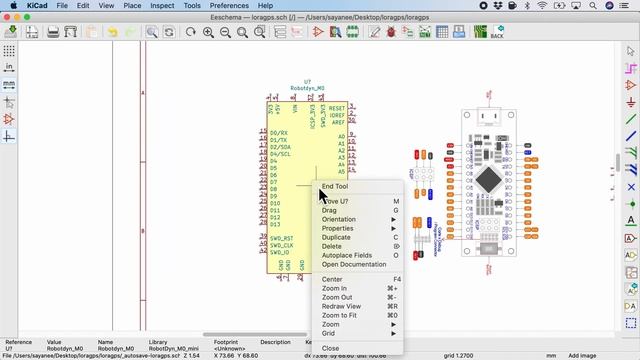640x360 pixels.
Task: Expand the Grid submenu arrow
Action: pos(393,333)
